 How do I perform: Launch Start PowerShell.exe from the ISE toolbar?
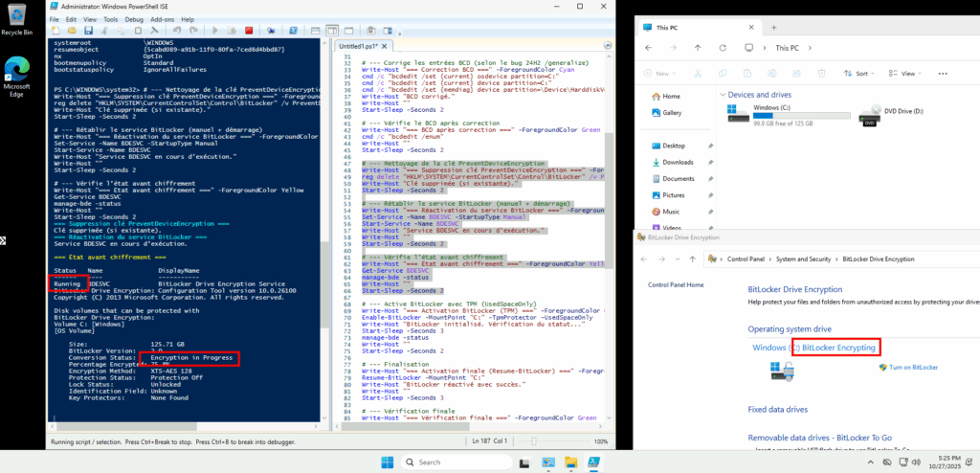click(x=293, y=31)
